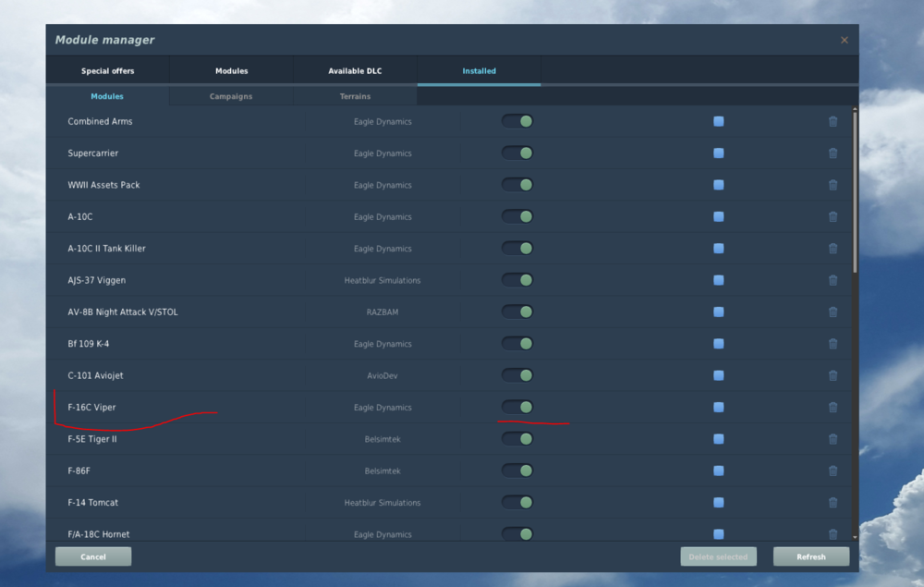Click trash icon for F-14 Tomcat

tap(833, 503)
